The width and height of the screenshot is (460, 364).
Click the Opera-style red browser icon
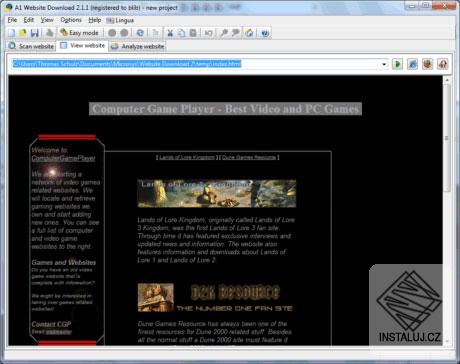click(x=443, y=64)
